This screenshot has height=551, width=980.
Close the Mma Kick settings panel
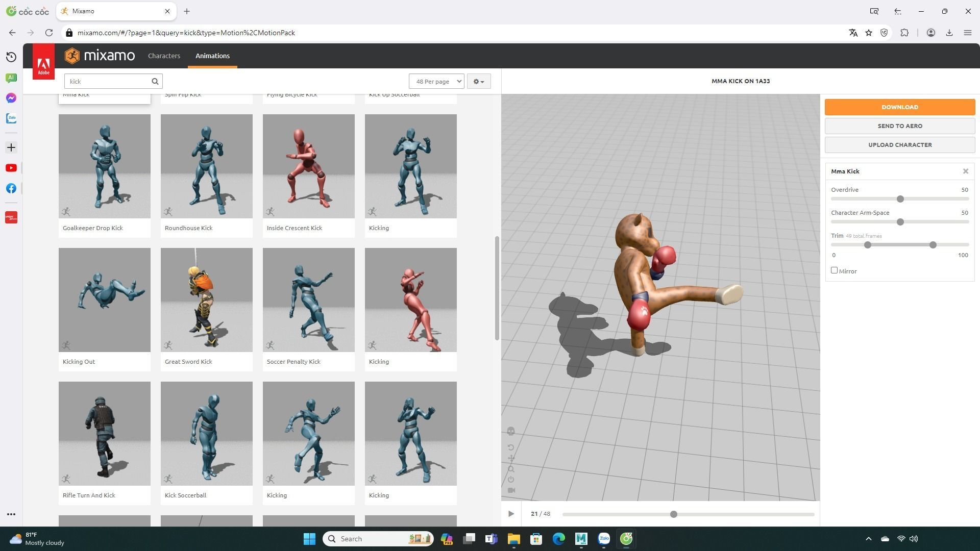pos(966,171)
